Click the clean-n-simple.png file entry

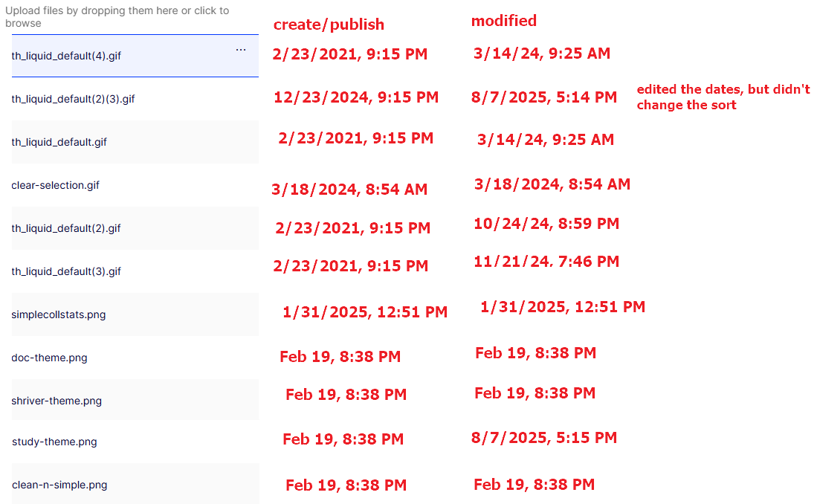tap(59, 485)
